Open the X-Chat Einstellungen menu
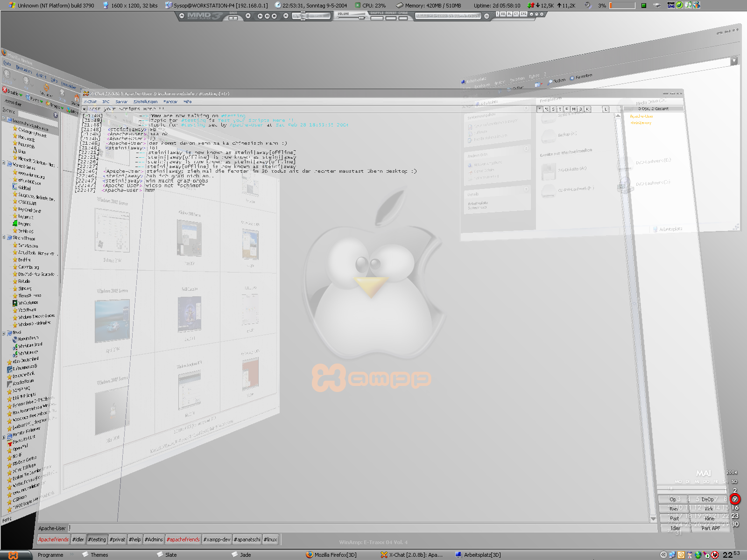The image size is (747, 560). coord(145,102)
